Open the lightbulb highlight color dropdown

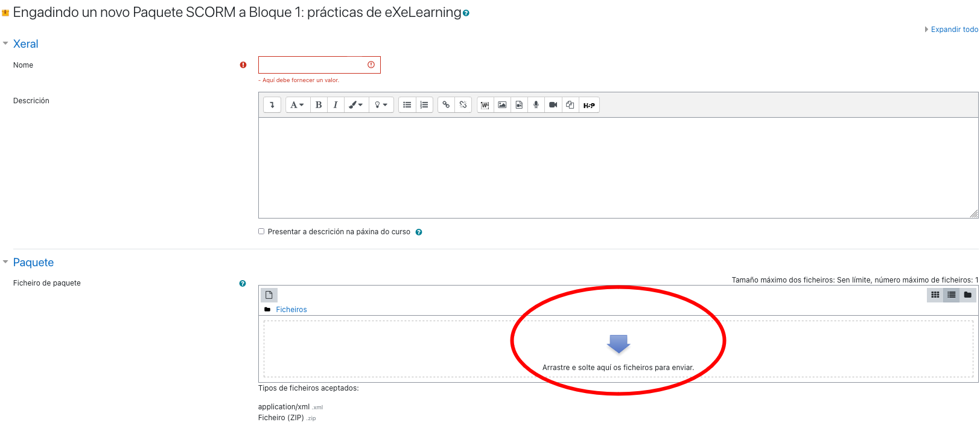[381, 105]
